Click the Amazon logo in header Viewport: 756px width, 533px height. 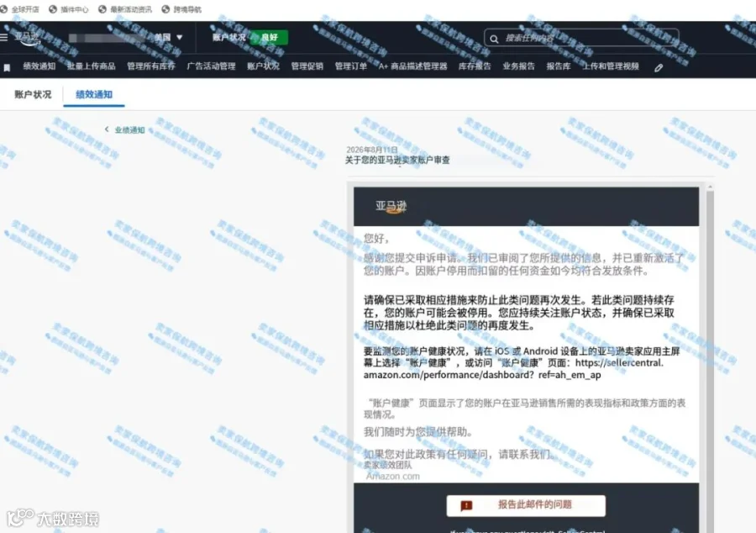click(x=27, y=38)
